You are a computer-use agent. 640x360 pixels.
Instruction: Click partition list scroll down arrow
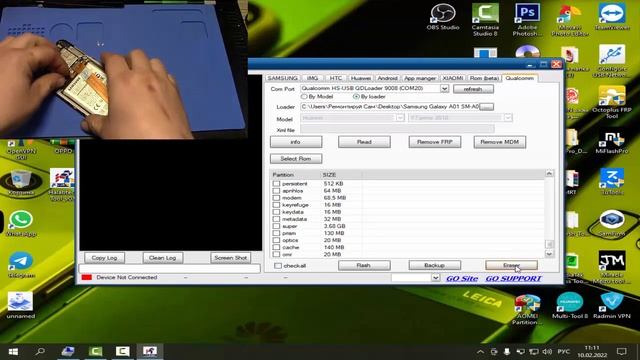(549, 254)
